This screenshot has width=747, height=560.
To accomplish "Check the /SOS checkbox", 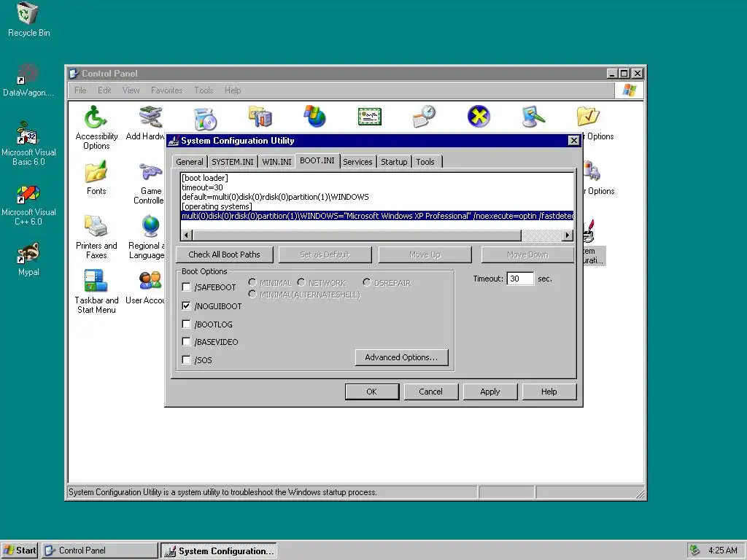I will tap(186, 360).
